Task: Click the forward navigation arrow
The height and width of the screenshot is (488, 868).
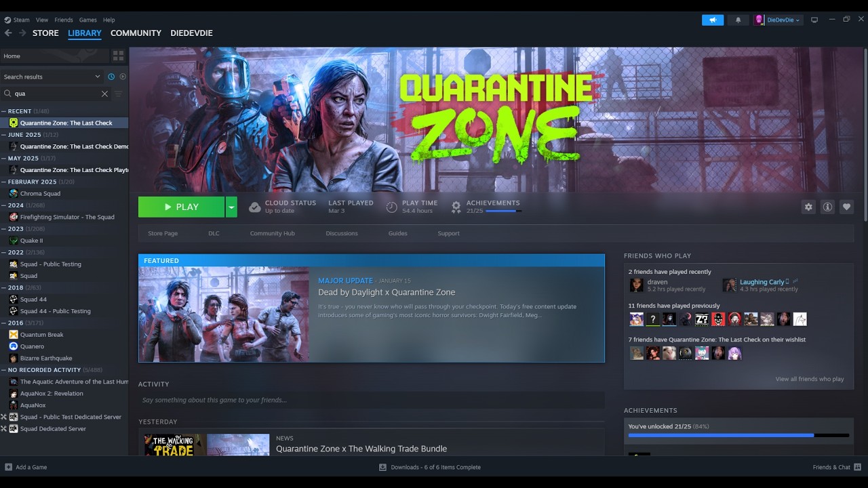Action: click(x=22, y=33)
